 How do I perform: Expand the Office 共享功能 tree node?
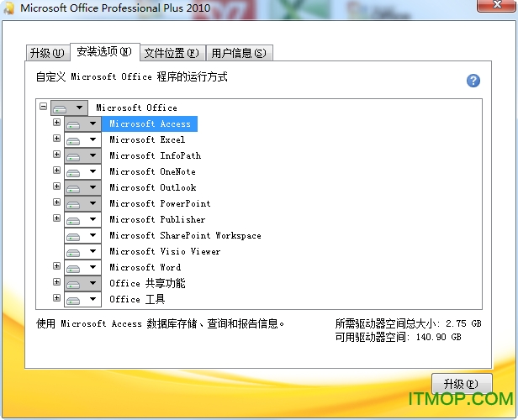tap(57, 281)
